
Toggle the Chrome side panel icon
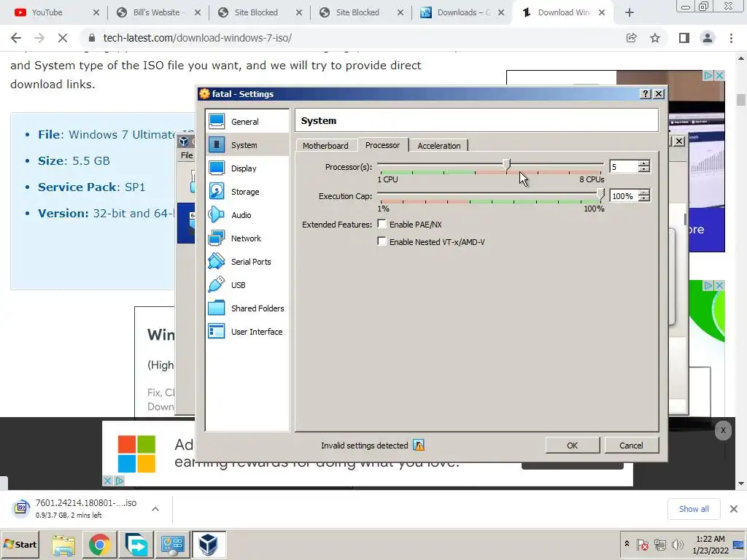[684, 38]
